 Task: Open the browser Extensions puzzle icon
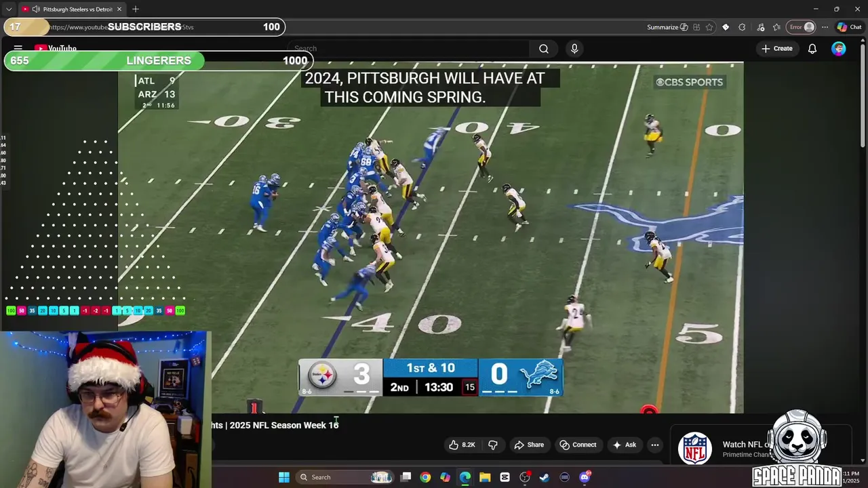coord(742,27)
